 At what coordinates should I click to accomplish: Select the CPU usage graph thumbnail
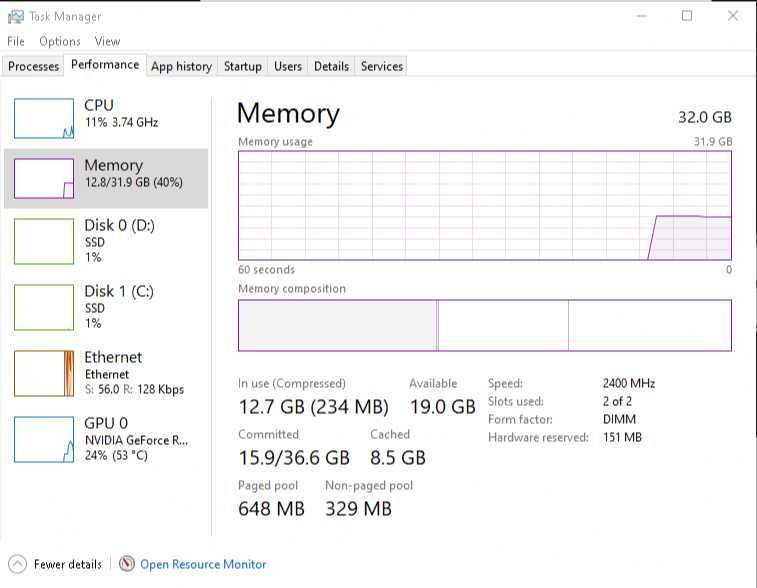coord(44,118)
